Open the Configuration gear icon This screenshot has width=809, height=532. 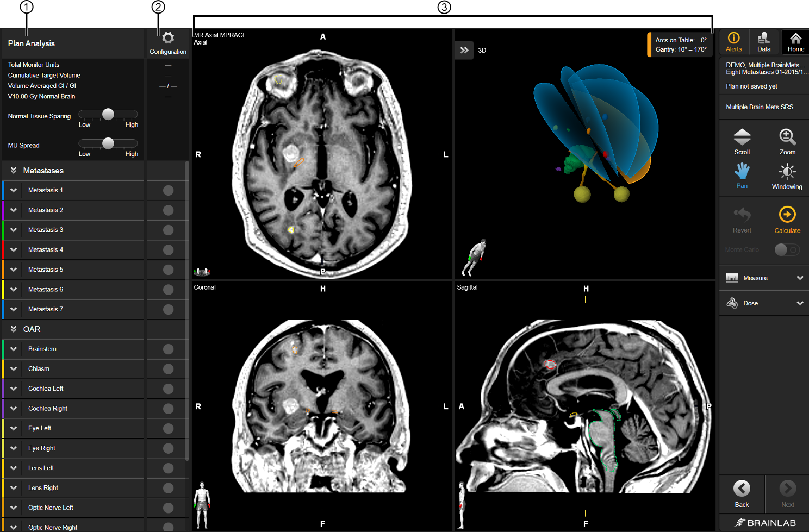(x=168, y=38)
